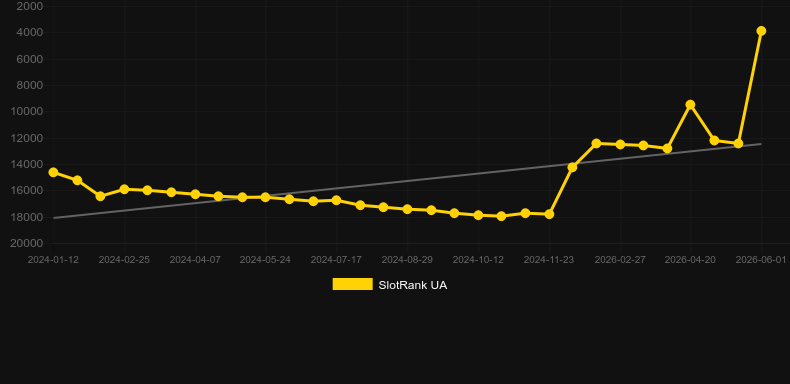Choose the data point above 2026-02-27
The width and height of the screenshot is (790, 384).
(x=620, y=145)
